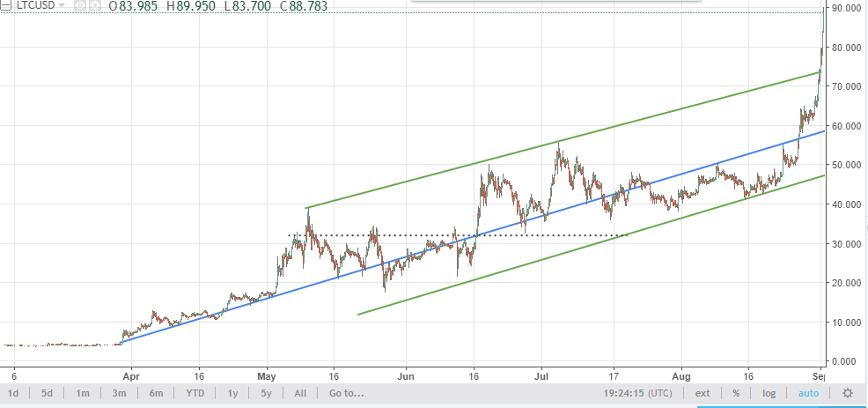The width and height of the screenshot is (868, 408).
Task: Hide LTCUSD series using the eye icon
Action: (80, 5)
